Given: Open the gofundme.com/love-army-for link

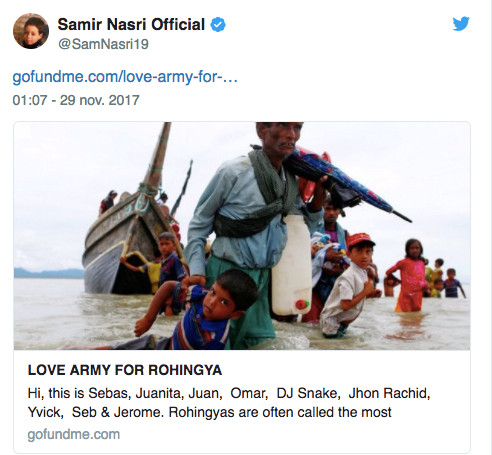Looking at the screenshot, I should click(125, 77).
